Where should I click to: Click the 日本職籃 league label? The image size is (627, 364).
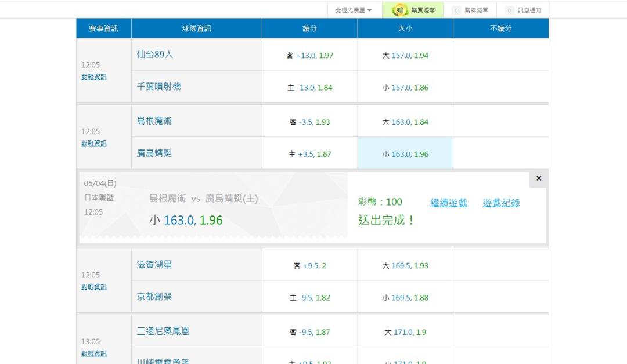click(99, 197)
